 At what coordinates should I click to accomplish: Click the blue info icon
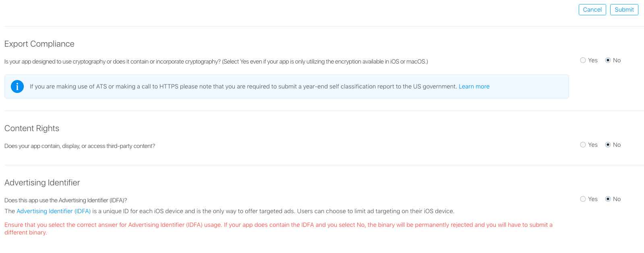click(x=17, y=86)
